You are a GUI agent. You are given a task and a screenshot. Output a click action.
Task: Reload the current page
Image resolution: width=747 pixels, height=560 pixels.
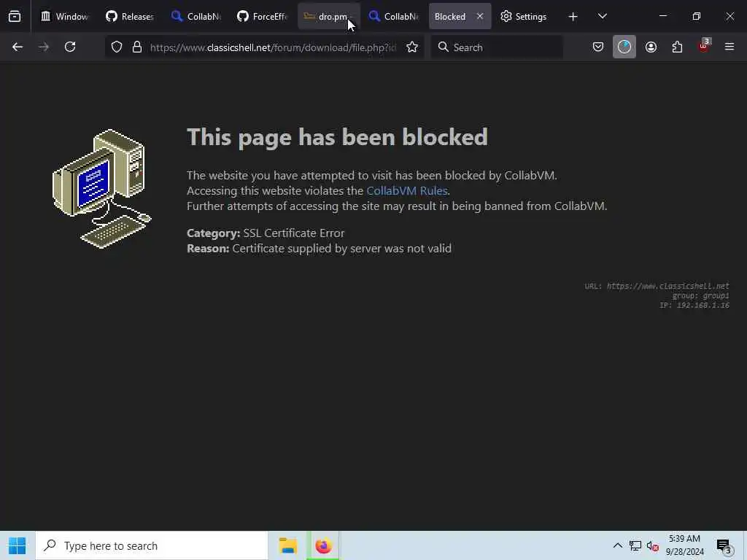70,47
